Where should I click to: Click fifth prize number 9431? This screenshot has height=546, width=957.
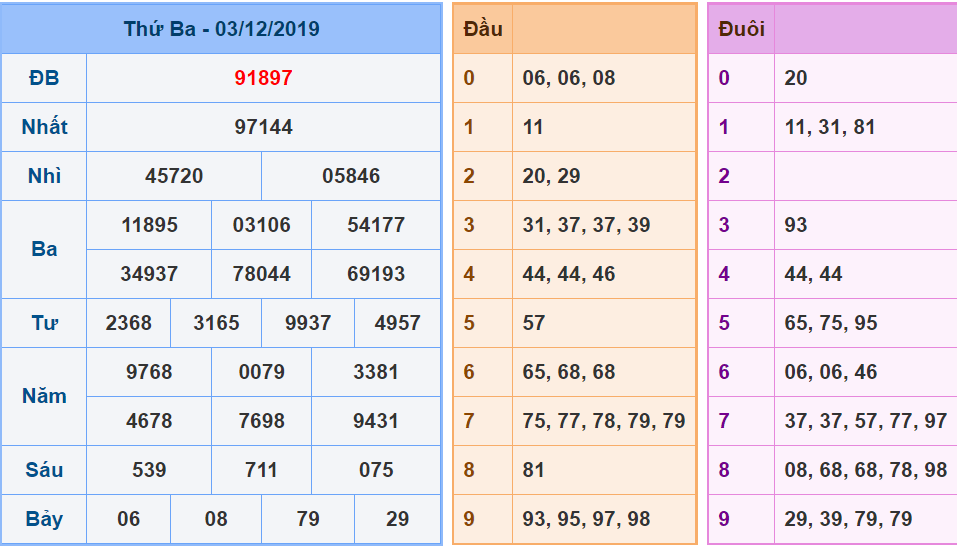click(x=376, y=421)
